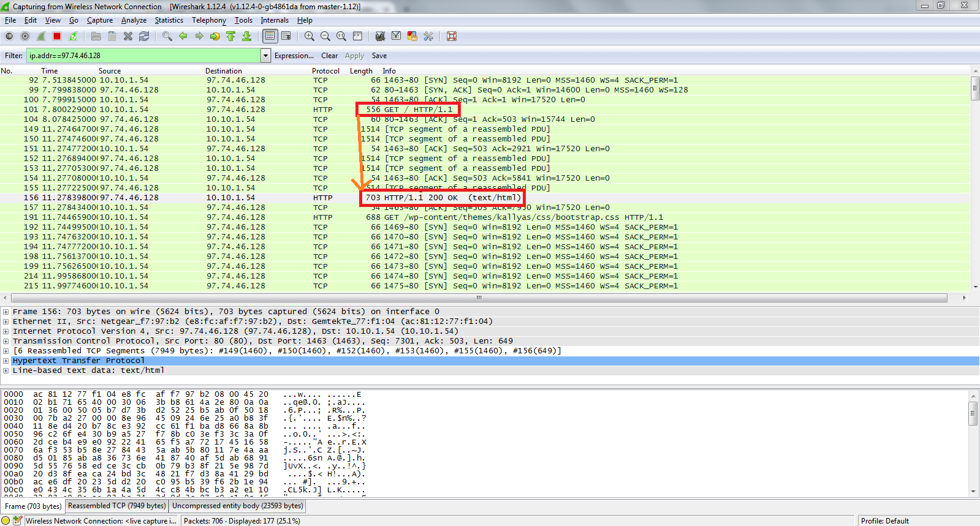The image size is (980, 526).
Task: Sort packets by Protocol column header
Action: tap(325, 71)
